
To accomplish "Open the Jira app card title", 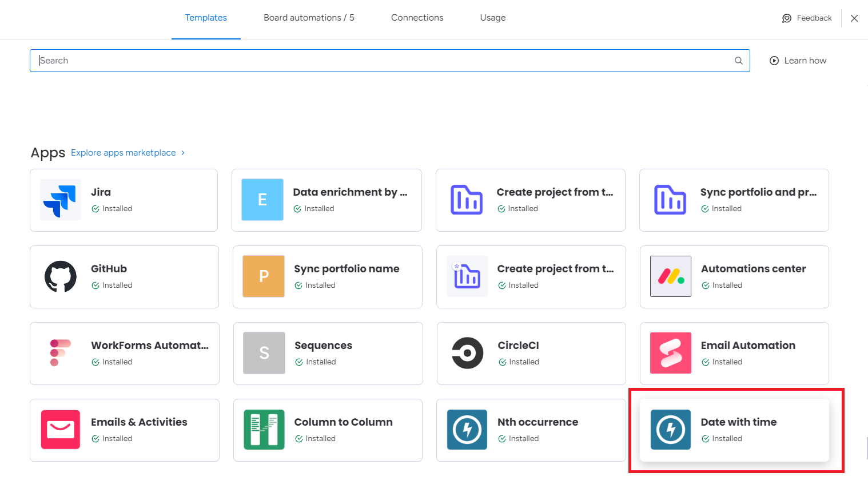I will pyautogui.click(x=101, y=192).
